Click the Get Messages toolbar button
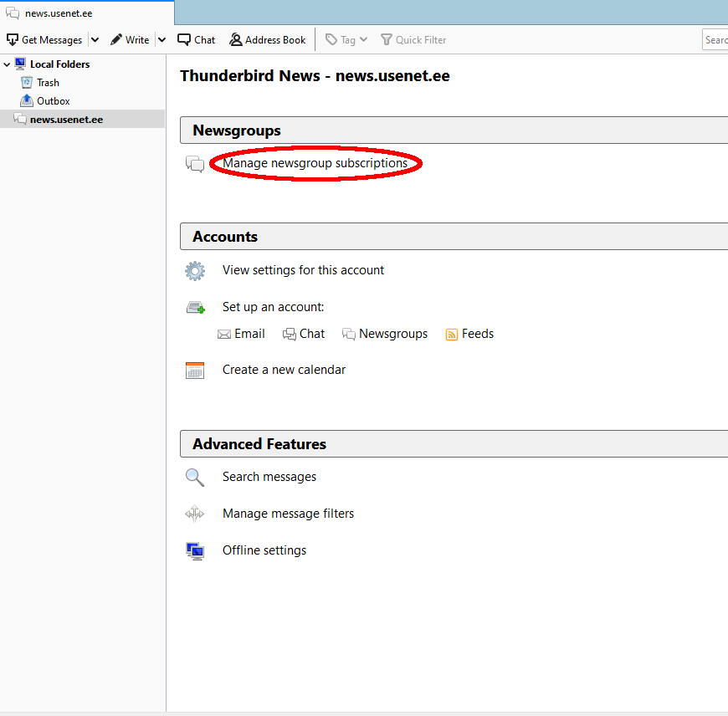The width and height of the screenshot is (728, 716). point(44,39)
